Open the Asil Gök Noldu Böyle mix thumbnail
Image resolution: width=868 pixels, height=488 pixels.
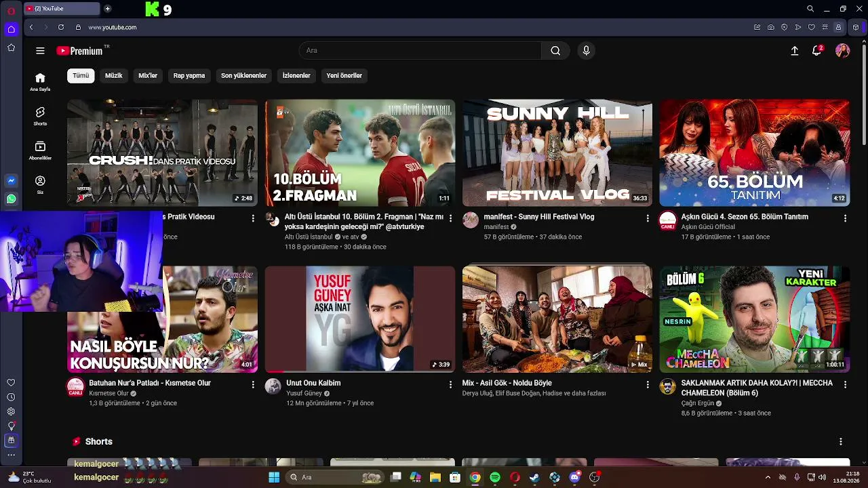(x=557, y=319)
